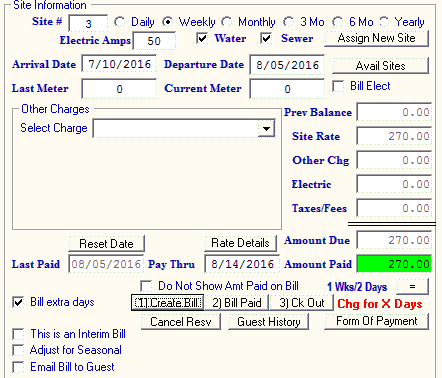Click the Site # input field

[88, 23]
